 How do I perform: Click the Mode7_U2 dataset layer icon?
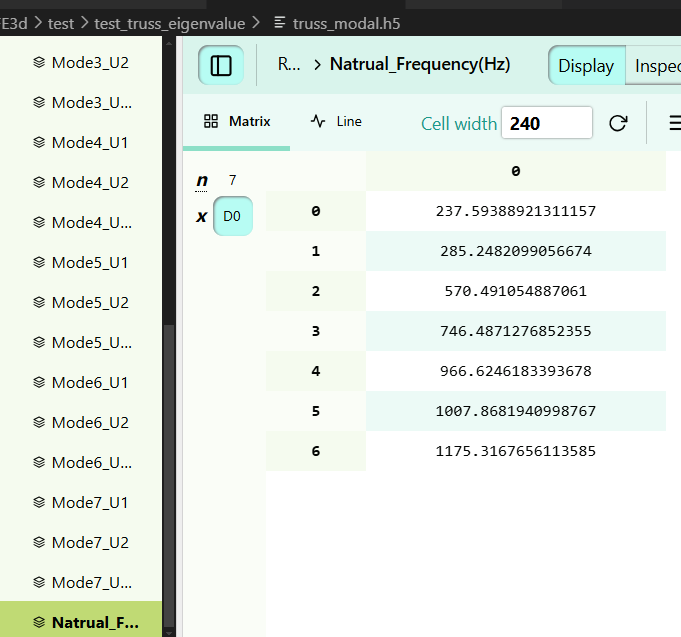click(39, 542)
